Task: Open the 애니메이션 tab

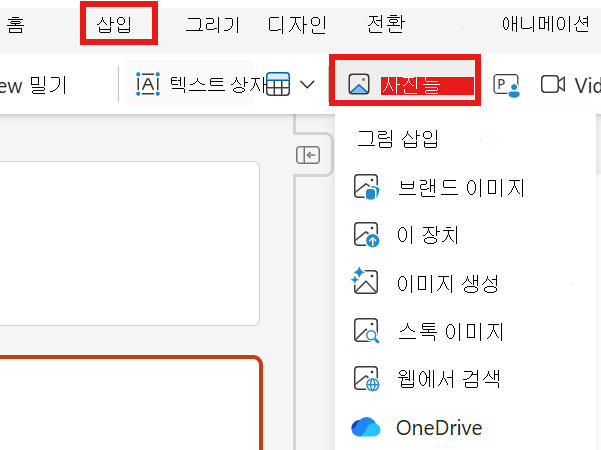Action: click(x=545, y=24)
